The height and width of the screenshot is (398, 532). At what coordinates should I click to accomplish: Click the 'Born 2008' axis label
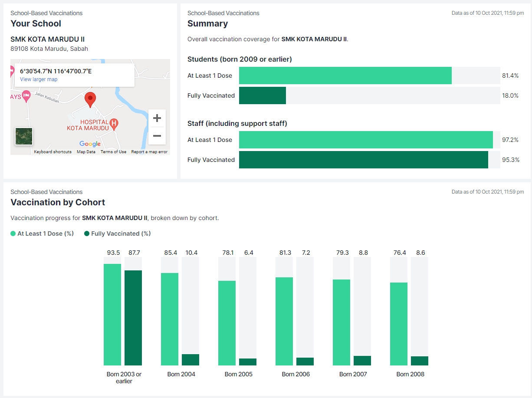[x=410, y=374]
